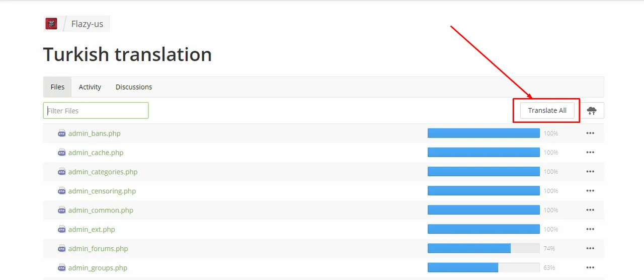
Task: Switch to the Activity tab
Action: coord(90,87)
